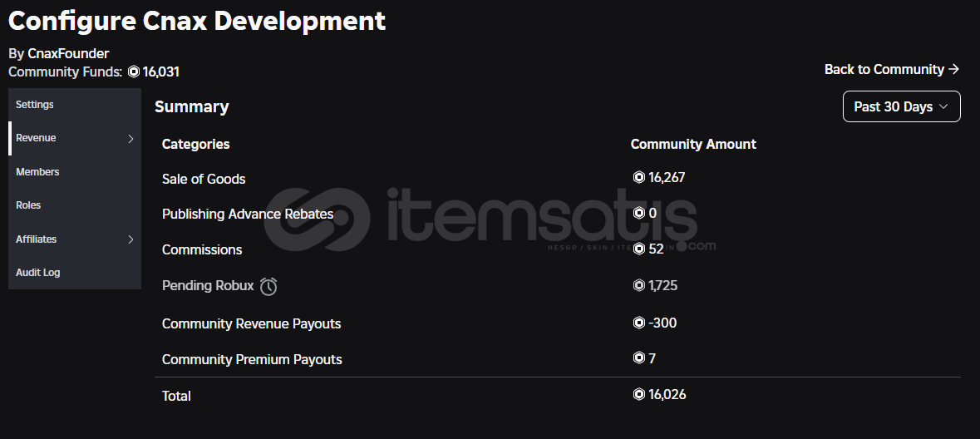Click the Community Funds 16,031 value
The width and height of the screenshot is (980, 439).
[x=160, y=72]
